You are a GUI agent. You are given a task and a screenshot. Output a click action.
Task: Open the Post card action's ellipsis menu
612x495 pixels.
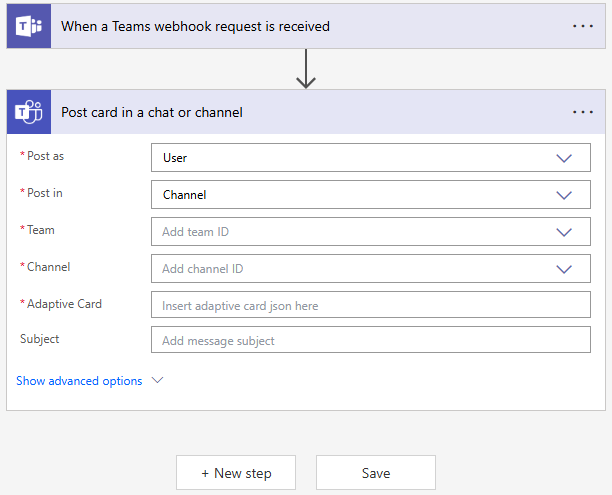click(x=583, y=112)
